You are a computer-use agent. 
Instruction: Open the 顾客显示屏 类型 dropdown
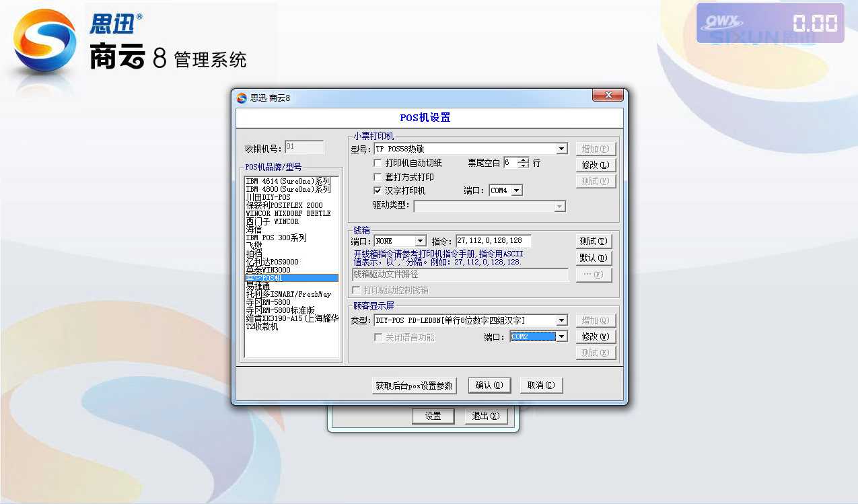click(x=562, y=320)
